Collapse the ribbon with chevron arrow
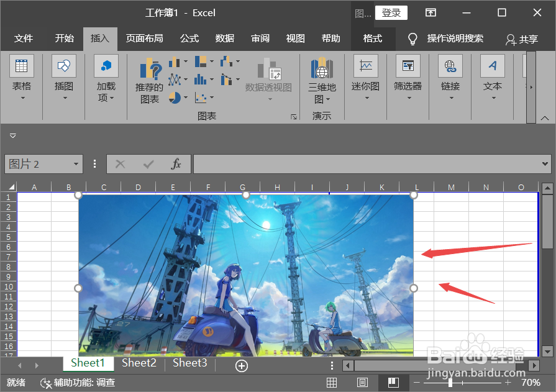 point(545,118)
